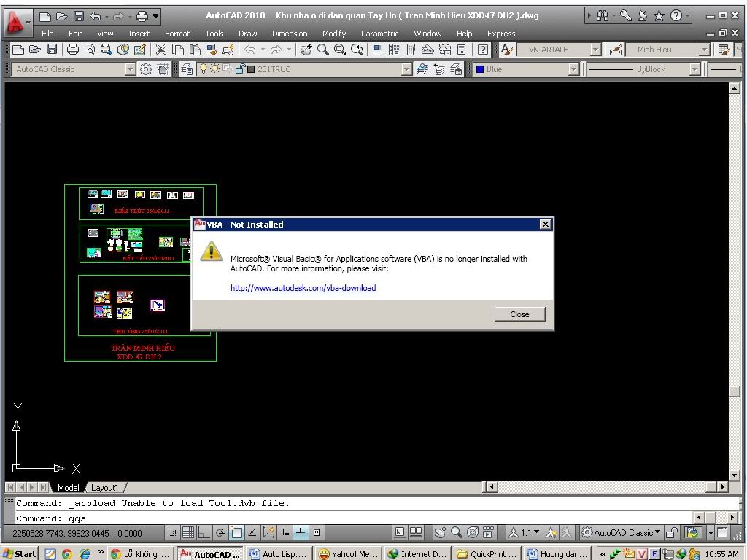Click the 251TRUC layer color square

pyautogui.click(x=251, y=69)
